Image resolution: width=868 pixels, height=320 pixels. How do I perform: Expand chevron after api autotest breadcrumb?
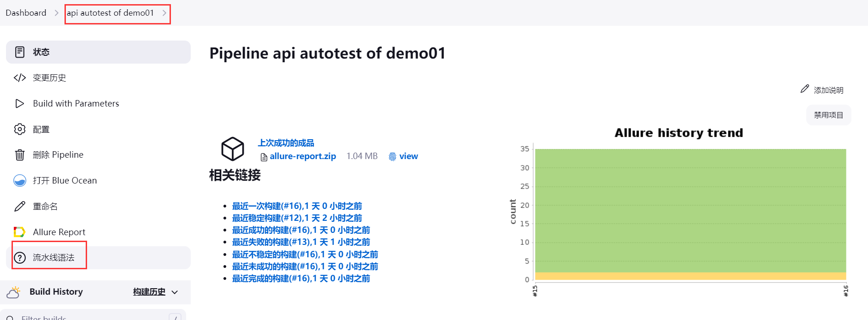tap(164, 13)
